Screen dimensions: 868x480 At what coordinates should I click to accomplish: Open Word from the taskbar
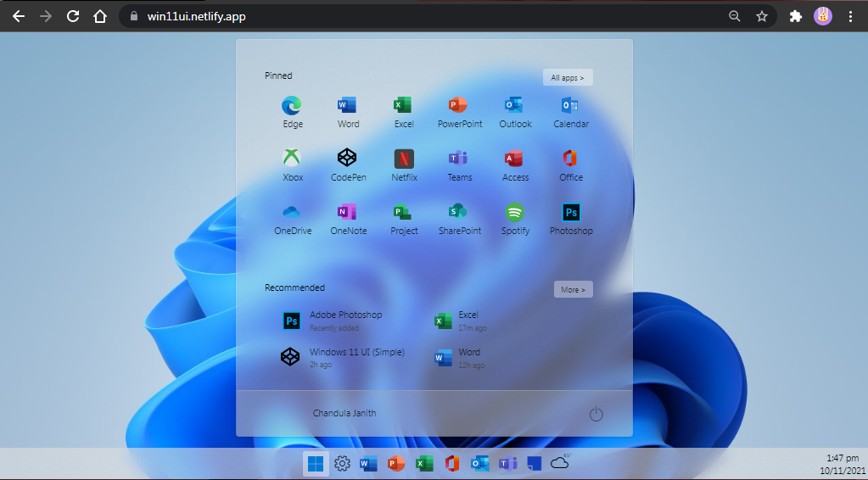click(369, 463)
